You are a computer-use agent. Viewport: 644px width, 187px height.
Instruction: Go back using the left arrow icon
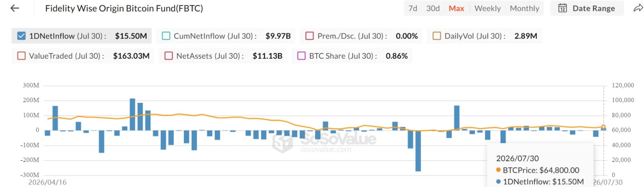[15, 8]
